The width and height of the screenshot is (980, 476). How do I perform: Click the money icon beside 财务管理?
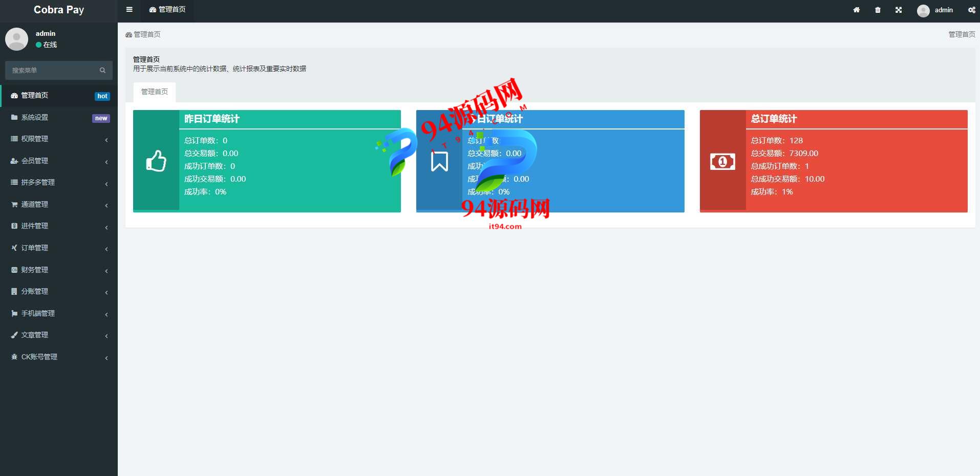14,270
